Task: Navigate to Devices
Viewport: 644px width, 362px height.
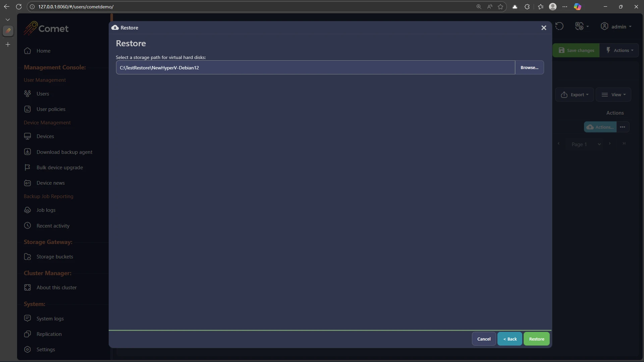Action: tap(45, 136)
